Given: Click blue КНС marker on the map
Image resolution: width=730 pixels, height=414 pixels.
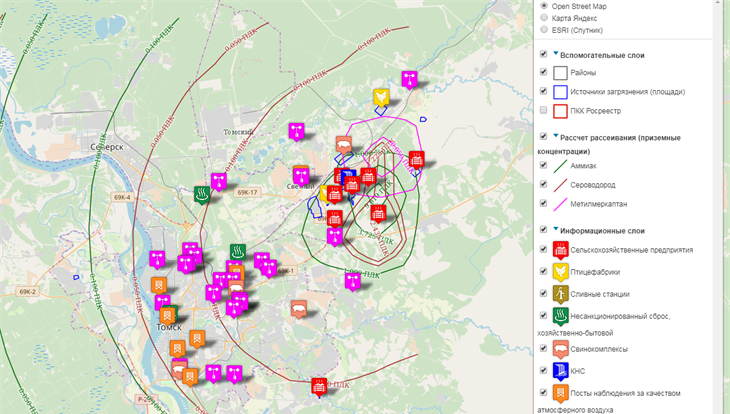Looking at the screenshot, I should coord(348,178).
